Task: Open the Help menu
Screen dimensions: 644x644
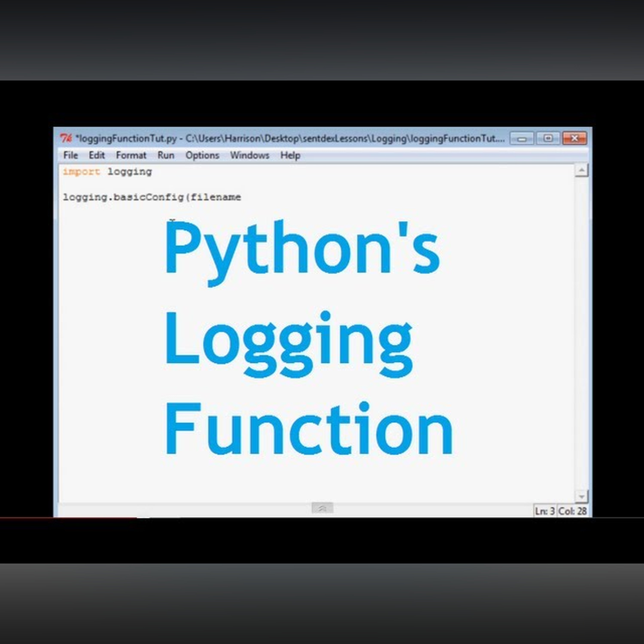Action: pos(290,155)
